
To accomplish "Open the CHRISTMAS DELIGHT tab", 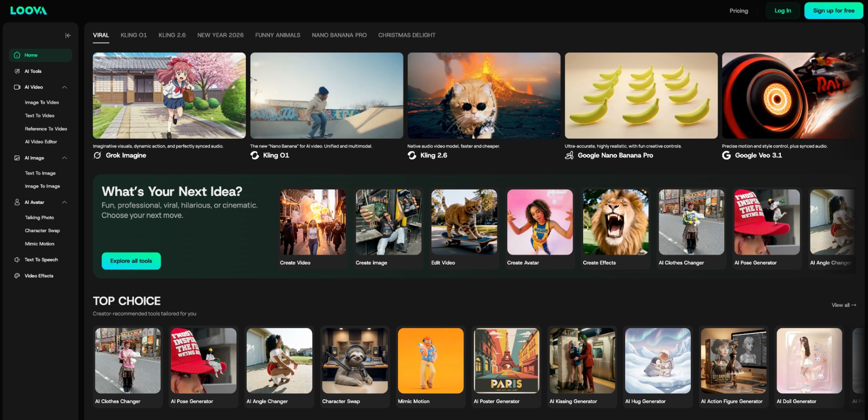I will pos(406,35).
